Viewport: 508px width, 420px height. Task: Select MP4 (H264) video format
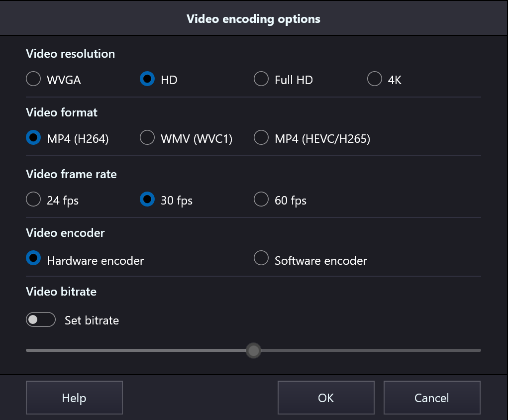(33, 138)
